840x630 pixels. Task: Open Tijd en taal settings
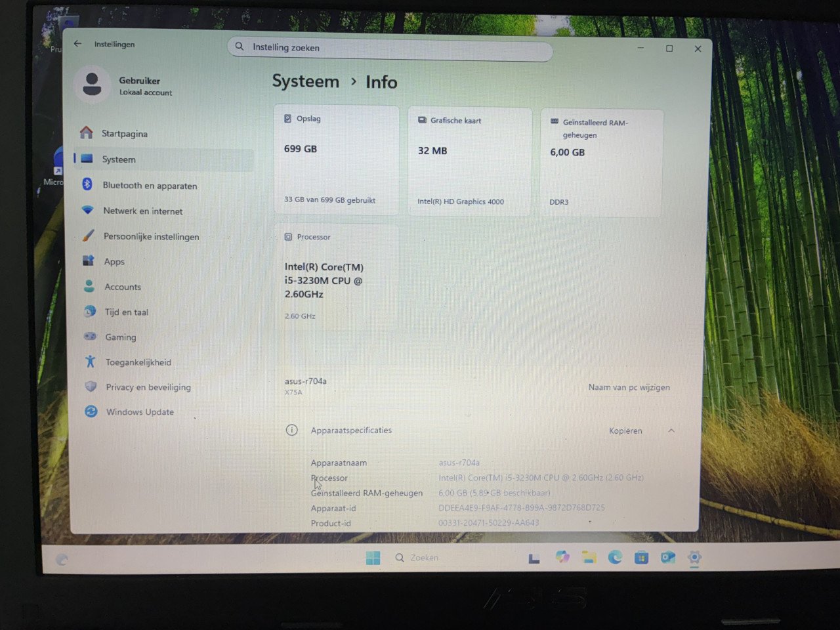126,312
